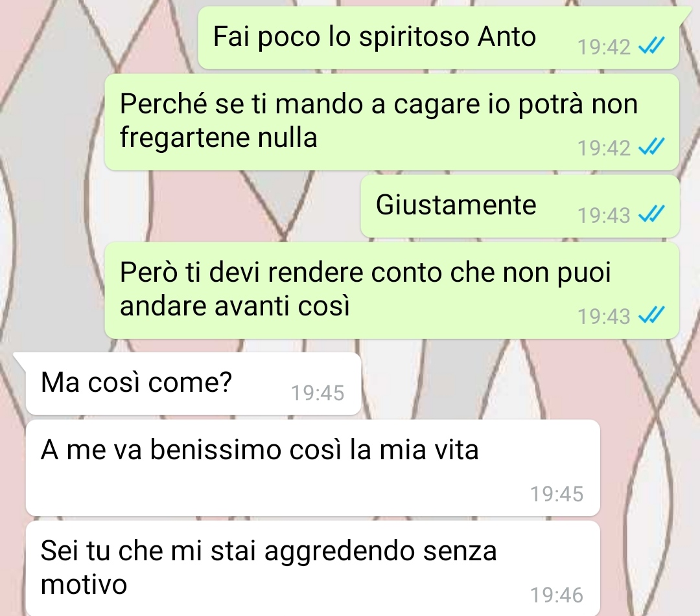Tap the 19:43 timestamp beside 'Giustamente'
700x616 pixels.
(x=604, y=216)
